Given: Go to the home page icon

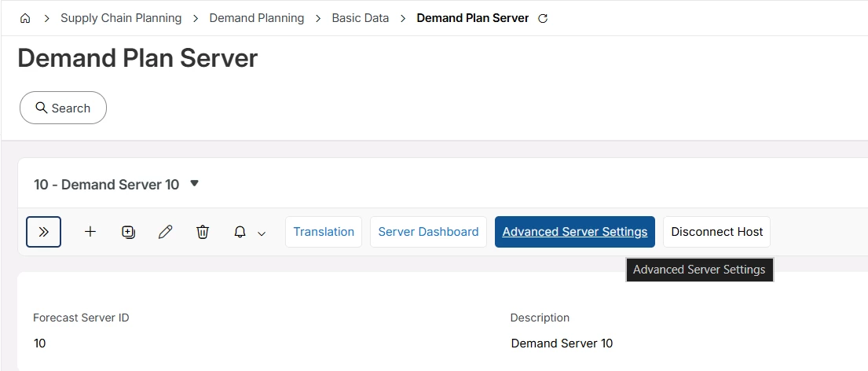Looking at the screenshot, I should pyautogui.click(x=25, y=18).
